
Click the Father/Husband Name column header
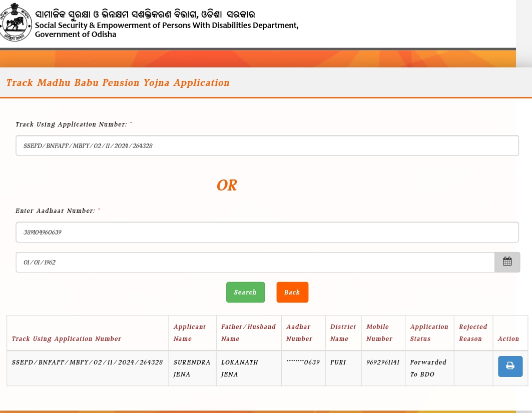tap(248, 332)
